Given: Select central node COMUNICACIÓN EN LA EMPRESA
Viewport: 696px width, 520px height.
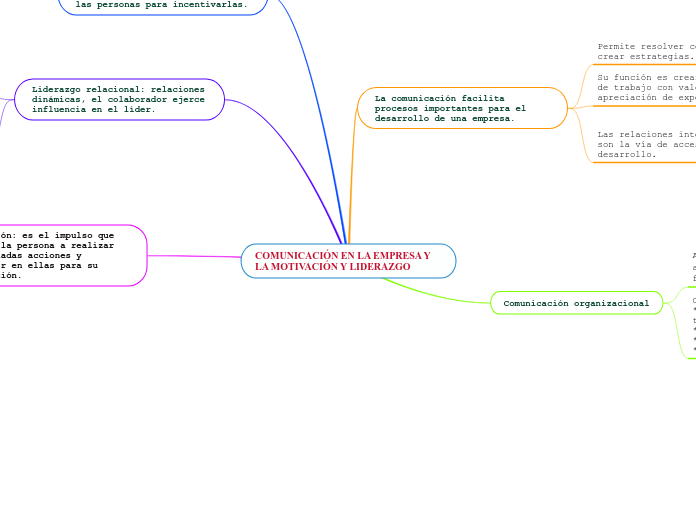Looking at the screenshot, I should [348, 261].
